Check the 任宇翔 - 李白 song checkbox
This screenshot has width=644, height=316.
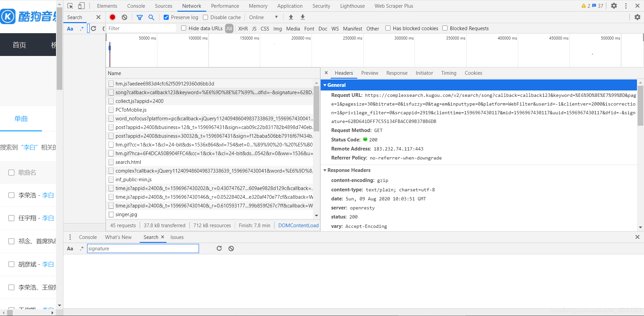click(11, 218)
